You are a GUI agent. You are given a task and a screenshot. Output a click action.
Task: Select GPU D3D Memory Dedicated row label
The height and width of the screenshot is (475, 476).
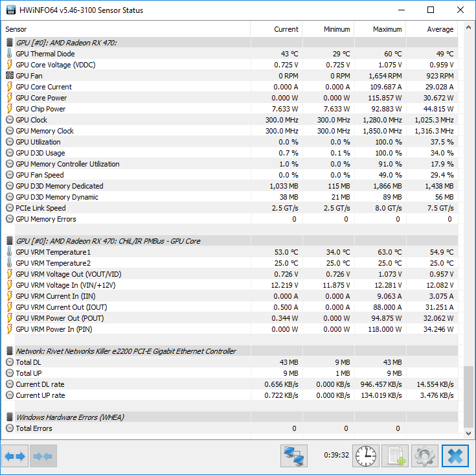(x=60, y=186)
